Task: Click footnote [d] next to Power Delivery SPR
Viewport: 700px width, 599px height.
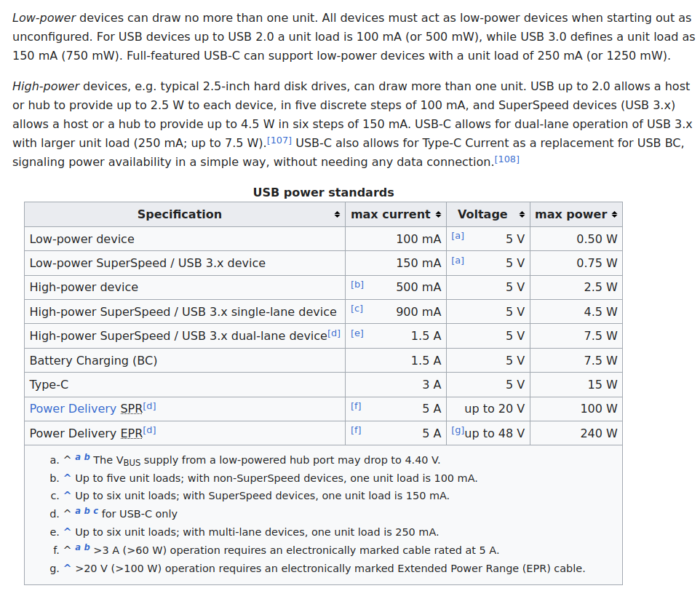Action: coord(149,406)
